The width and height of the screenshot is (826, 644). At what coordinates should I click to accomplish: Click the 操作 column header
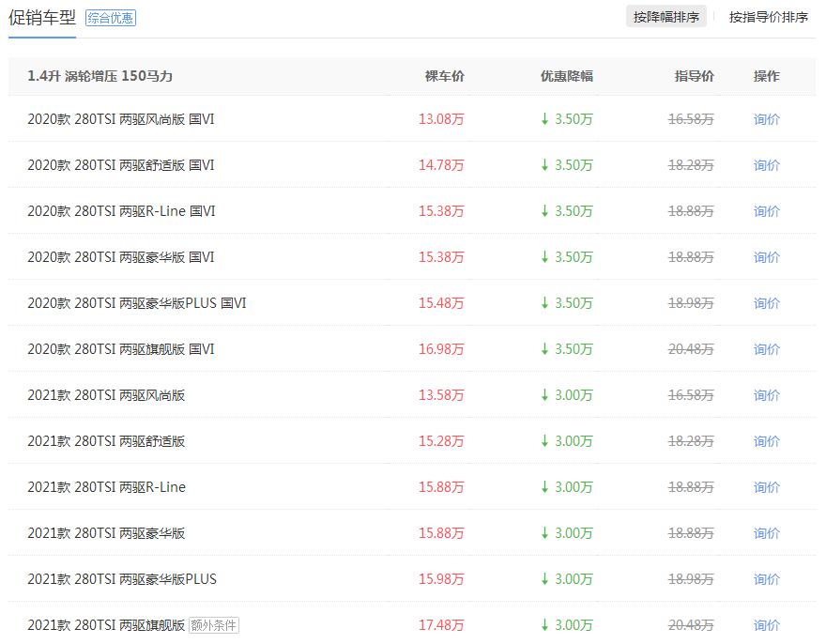point(767,76)
